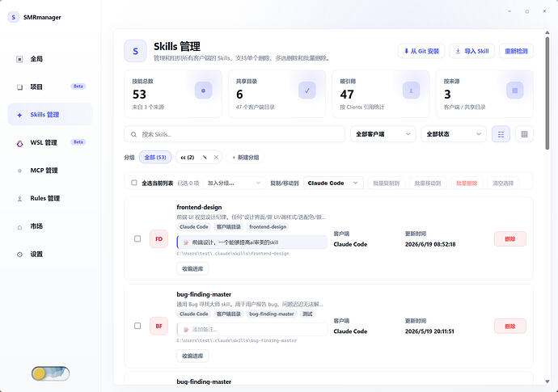The image size is (558, 392).
Task: Toggle the theme switch at sidebar bottom
Action: pos(50,374)
